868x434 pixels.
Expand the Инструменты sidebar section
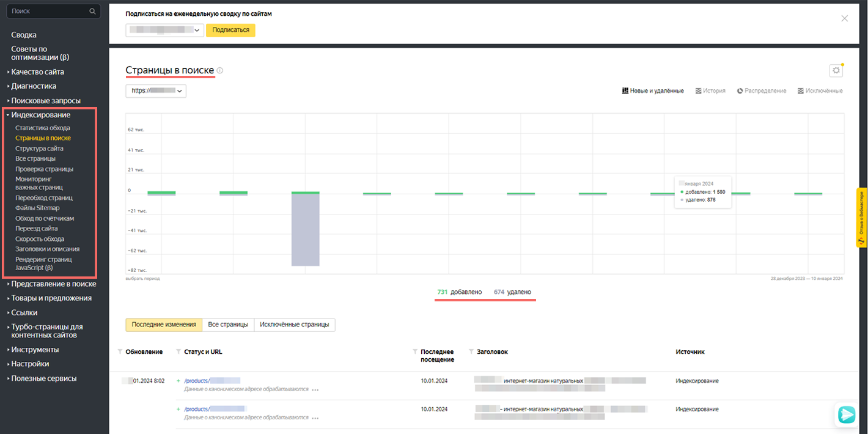point(35,350)
